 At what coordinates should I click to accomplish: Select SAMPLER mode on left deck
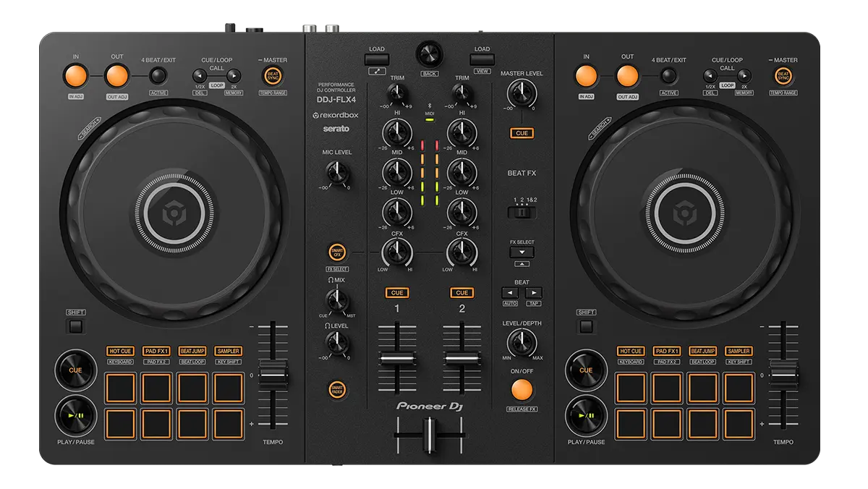(x=228, y=351)
